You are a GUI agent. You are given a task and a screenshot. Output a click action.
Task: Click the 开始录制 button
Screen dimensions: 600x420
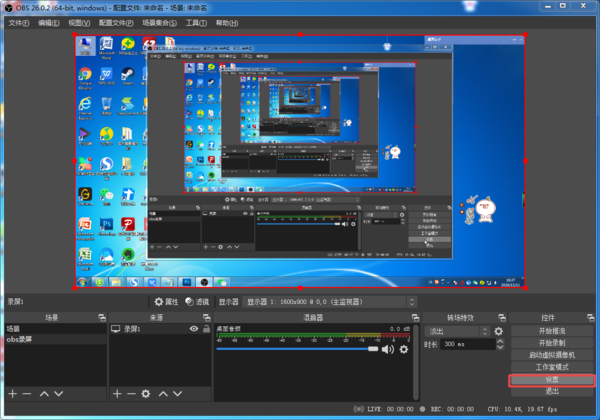tap(552, 342)
